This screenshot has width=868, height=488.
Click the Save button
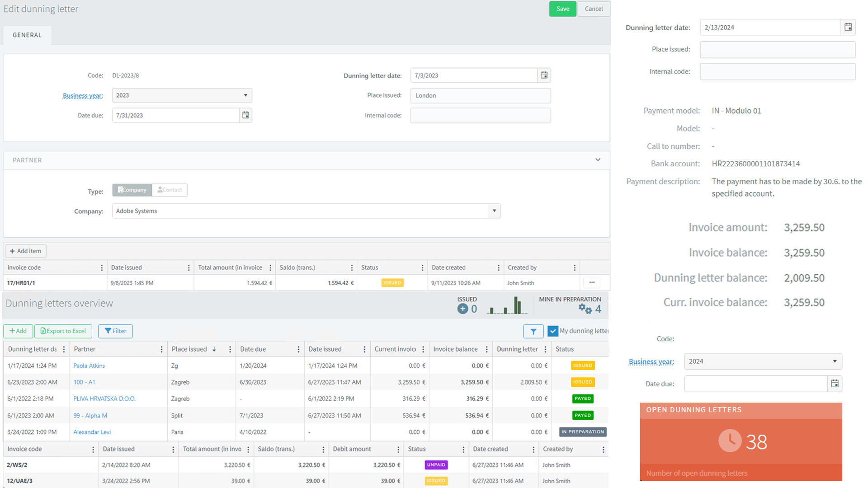pos(563,9)
